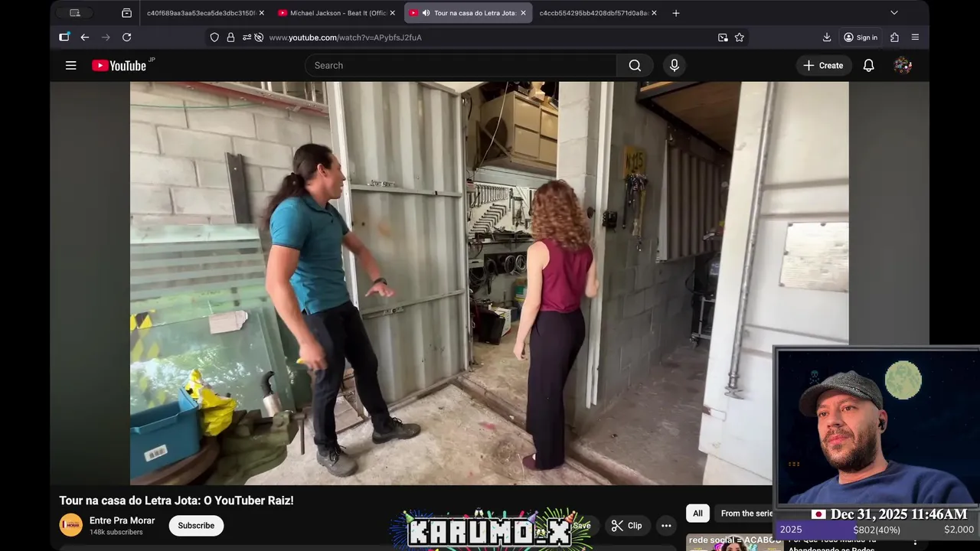This screenshot has width=980, height=551.
Task: Select the All filter chip
Action: pos(697,514)
